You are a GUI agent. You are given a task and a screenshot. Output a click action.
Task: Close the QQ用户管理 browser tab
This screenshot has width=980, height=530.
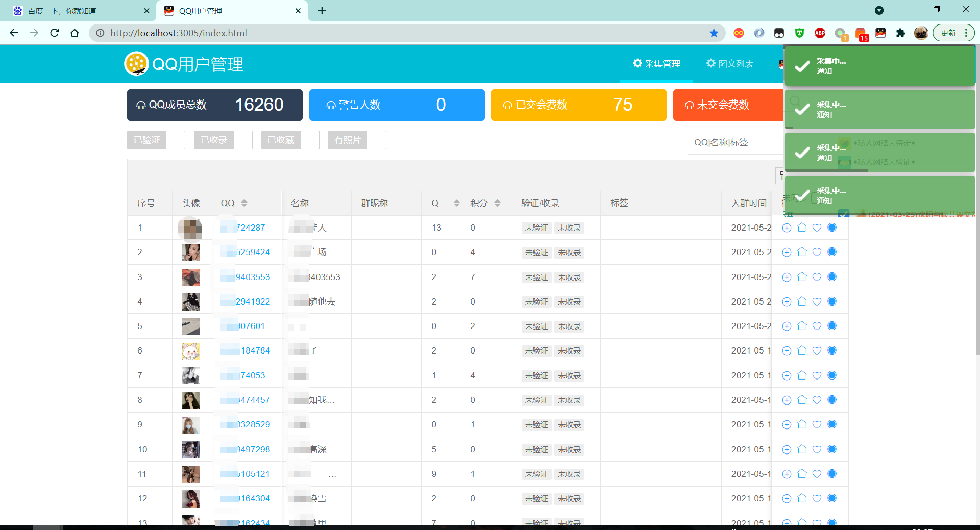coord(298,11)
